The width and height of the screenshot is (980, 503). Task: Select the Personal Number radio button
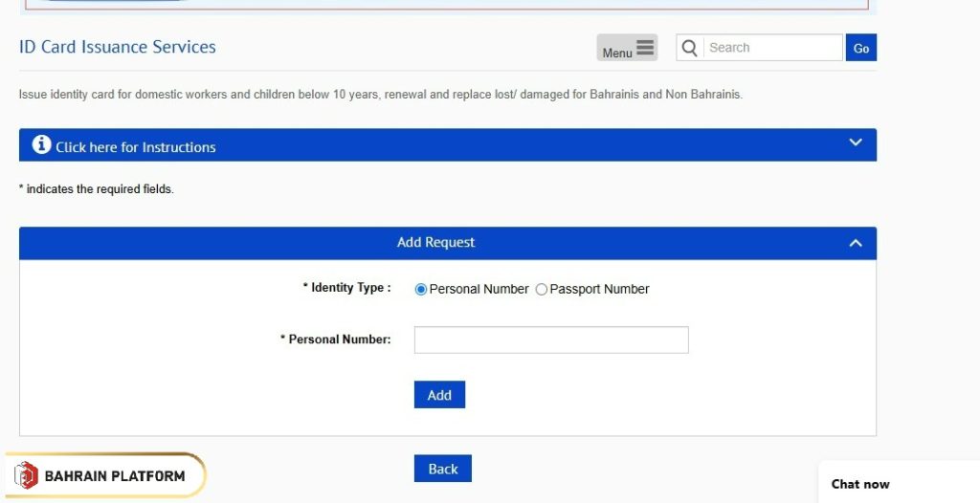(421, 290)
